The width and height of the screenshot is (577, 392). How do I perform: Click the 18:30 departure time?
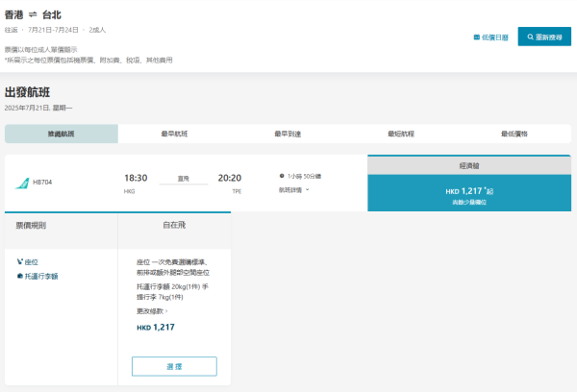point(136,178)
